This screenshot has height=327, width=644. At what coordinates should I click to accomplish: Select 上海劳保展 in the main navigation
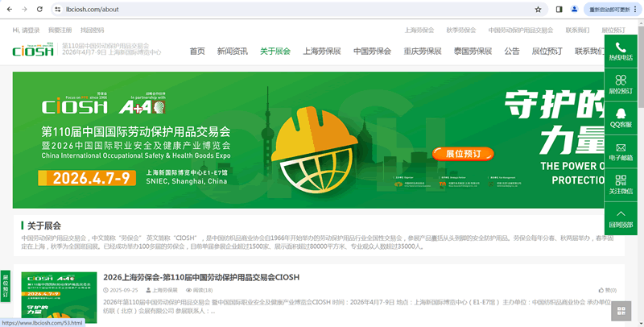point(321,51)
